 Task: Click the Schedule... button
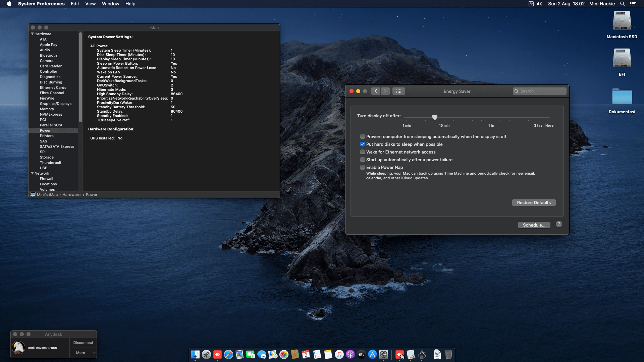tap(534, 225)
